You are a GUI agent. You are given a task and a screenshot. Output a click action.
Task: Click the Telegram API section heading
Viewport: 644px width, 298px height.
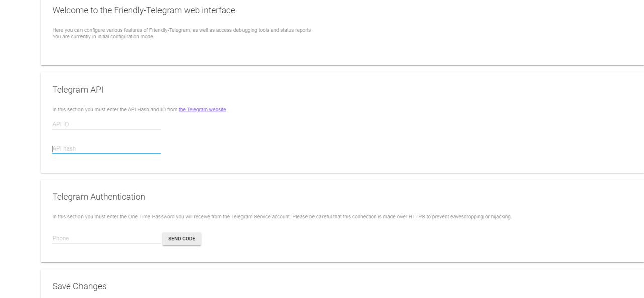[78, 90]
